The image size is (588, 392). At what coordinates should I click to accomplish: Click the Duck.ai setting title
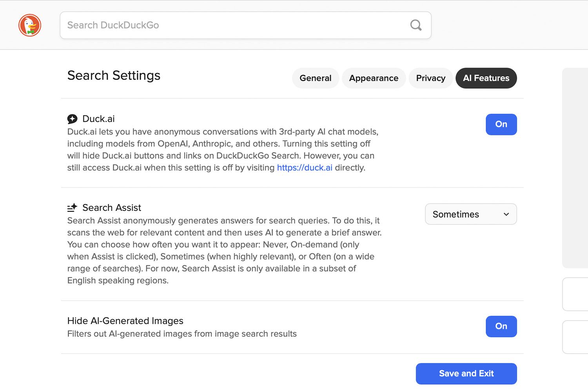98,119
